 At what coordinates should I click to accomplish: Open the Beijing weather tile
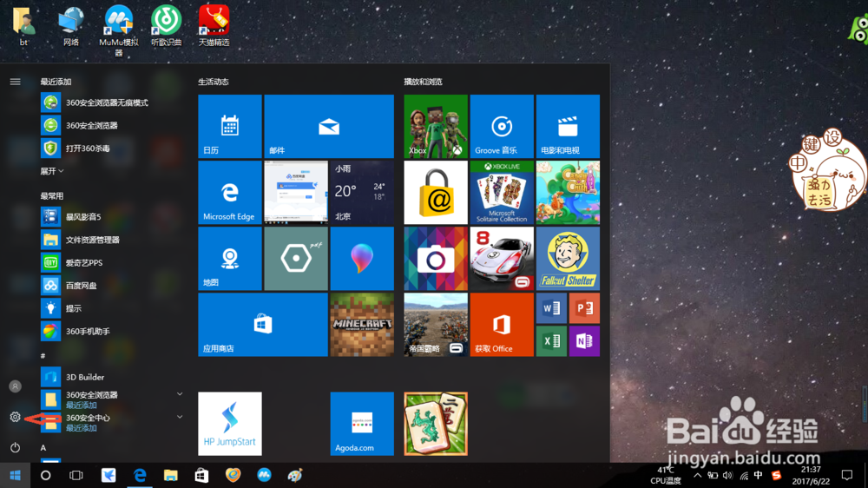362,193
